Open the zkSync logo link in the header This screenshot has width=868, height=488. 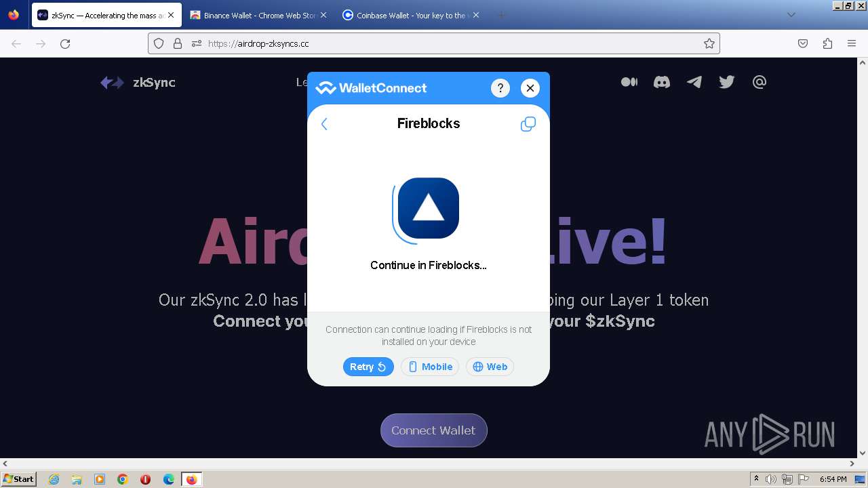tap(138, 83)
